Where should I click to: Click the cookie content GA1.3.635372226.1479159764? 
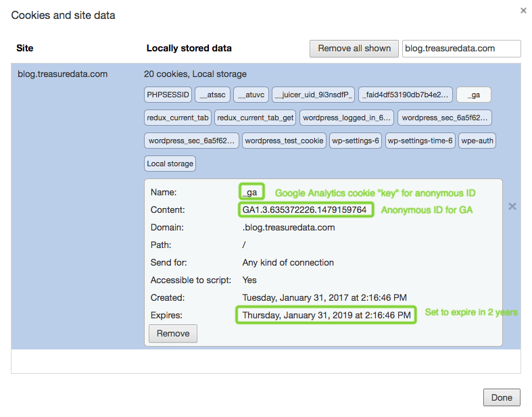(x=304, y=210)
